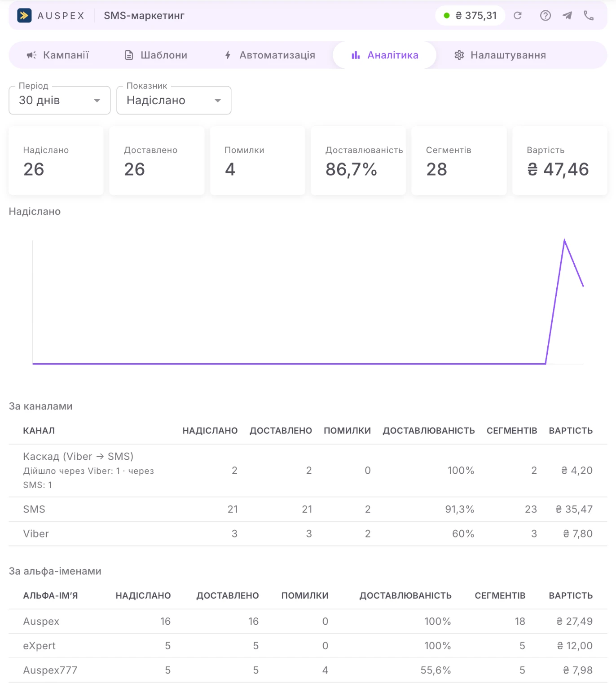Select the Помилки summary card
The height and width of the screenshot is (696, 616).
tap(258, 161)
